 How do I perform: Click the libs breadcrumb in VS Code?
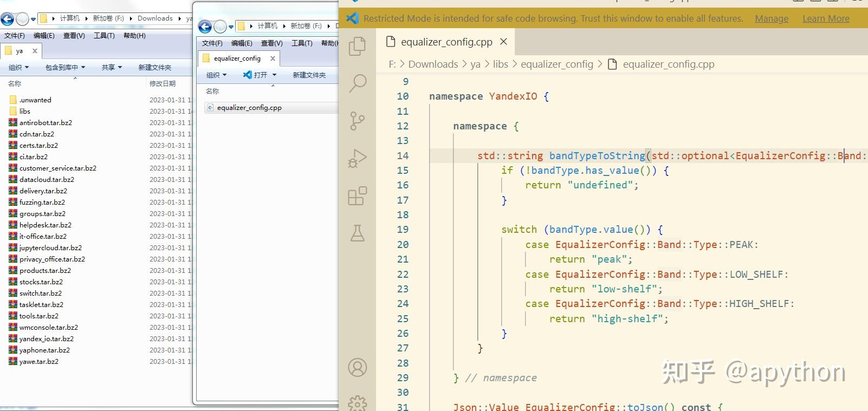501,64
